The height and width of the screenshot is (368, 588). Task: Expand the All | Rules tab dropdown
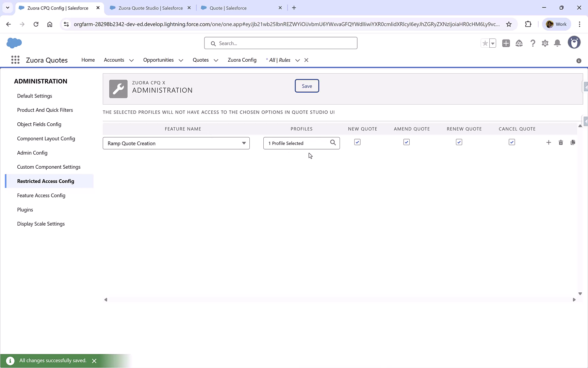pos(297,60)
